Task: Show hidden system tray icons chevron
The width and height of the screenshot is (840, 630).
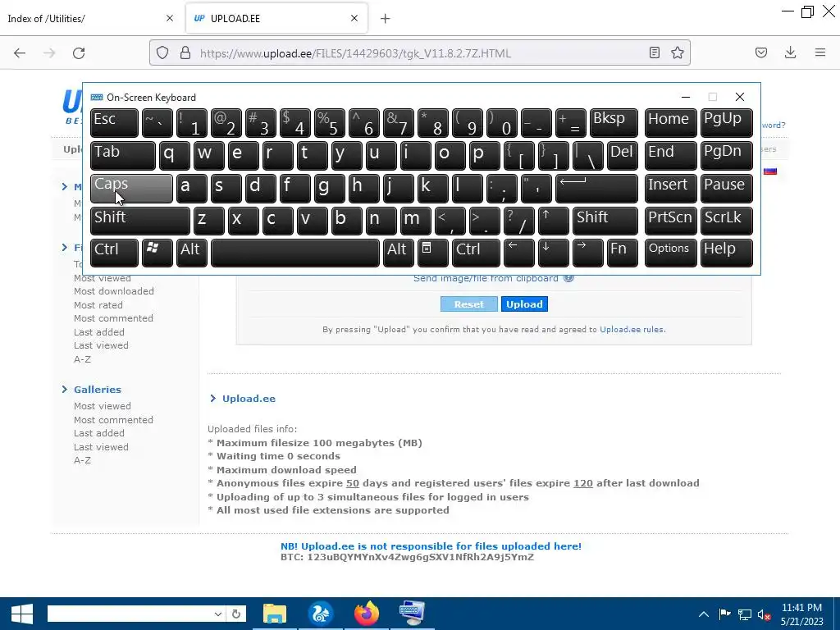Action: point(704,614)
